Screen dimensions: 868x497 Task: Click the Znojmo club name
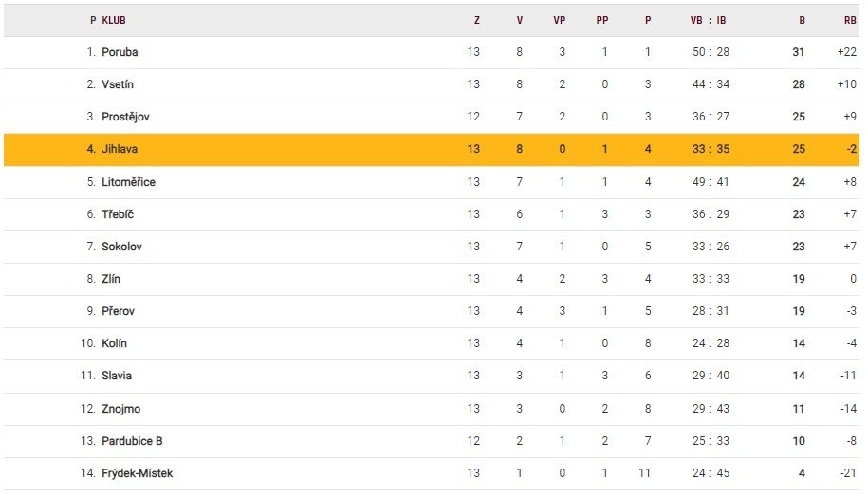(120, 409)
